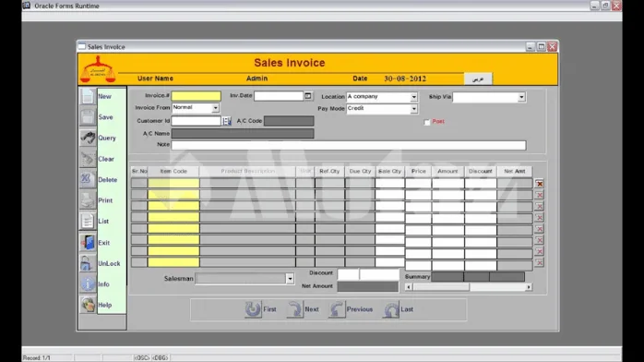Click the Product Description column header
This screenshot has height=362, width=644.
pos(247,171)
